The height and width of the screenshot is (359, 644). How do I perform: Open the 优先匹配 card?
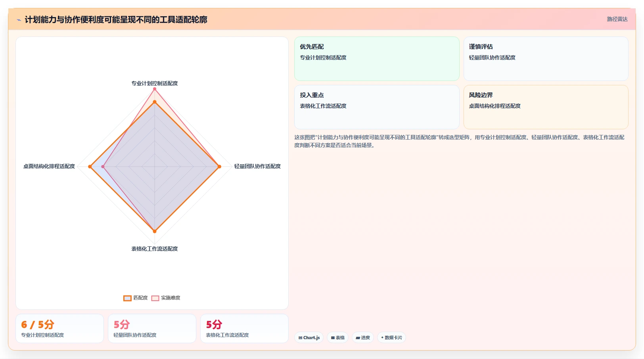[x=377, y=59]
